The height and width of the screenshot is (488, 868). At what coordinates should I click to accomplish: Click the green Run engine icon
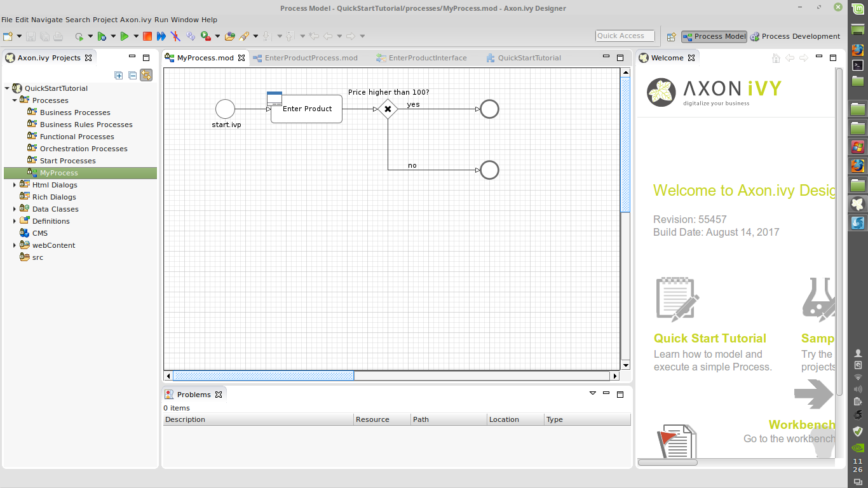pyautogui.click(x=125, y=36)
